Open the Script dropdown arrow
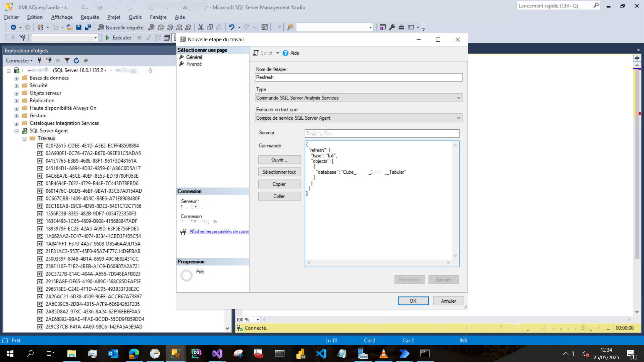644x362 pixels. [x=278, y=53]
